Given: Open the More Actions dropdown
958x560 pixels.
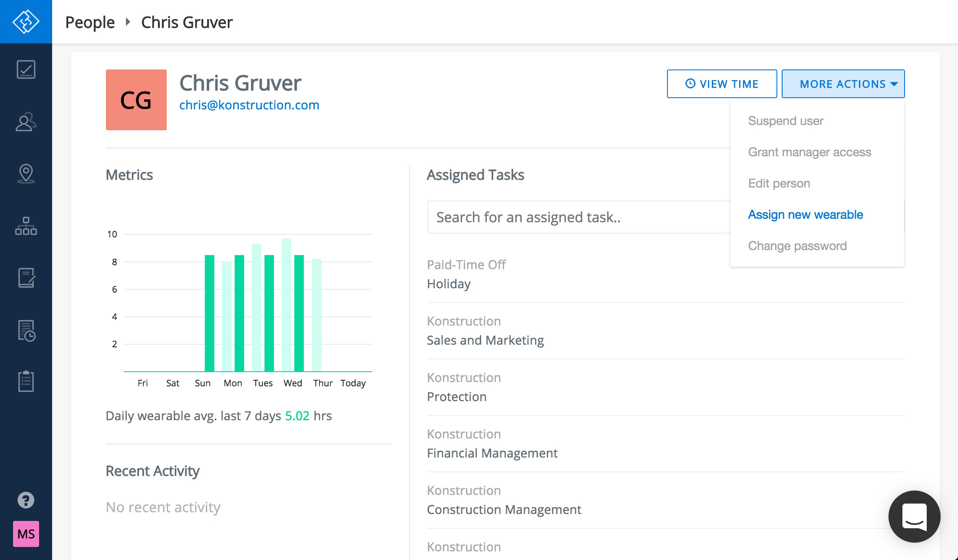Looking at the screenshot, I should pos(842,83).
